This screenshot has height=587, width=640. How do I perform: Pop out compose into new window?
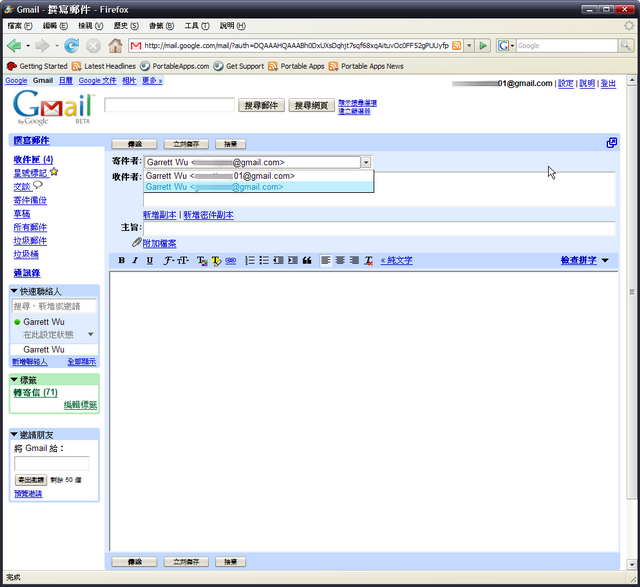pyautogui.click(x=611, y=143)
